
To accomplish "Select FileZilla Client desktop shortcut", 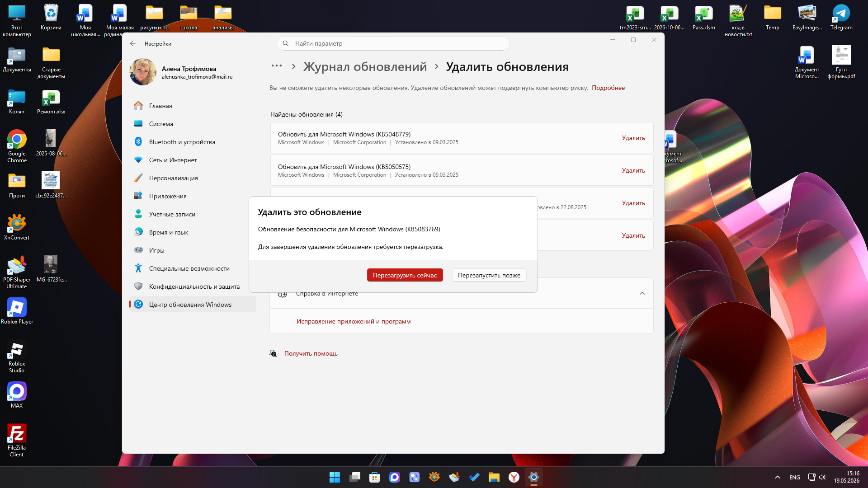I will click(17, 441).
